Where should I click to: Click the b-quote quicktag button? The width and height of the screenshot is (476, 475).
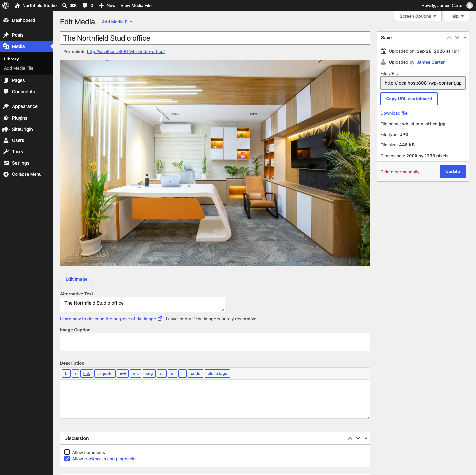[105, 374]
